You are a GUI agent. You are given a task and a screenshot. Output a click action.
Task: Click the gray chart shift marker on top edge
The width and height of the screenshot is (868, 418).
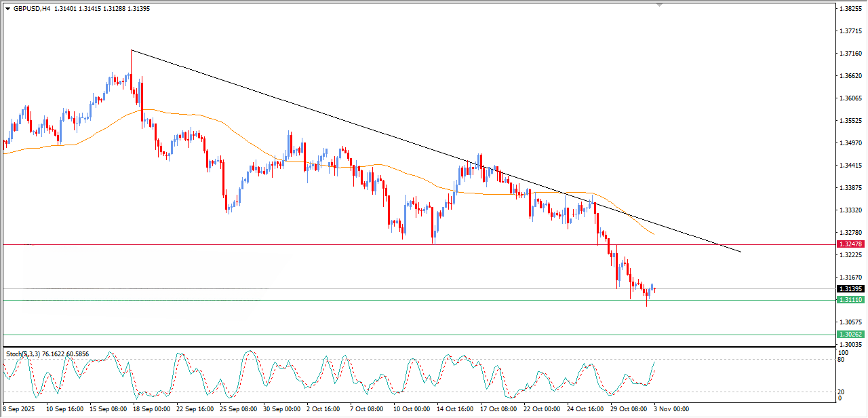point(658,5)
